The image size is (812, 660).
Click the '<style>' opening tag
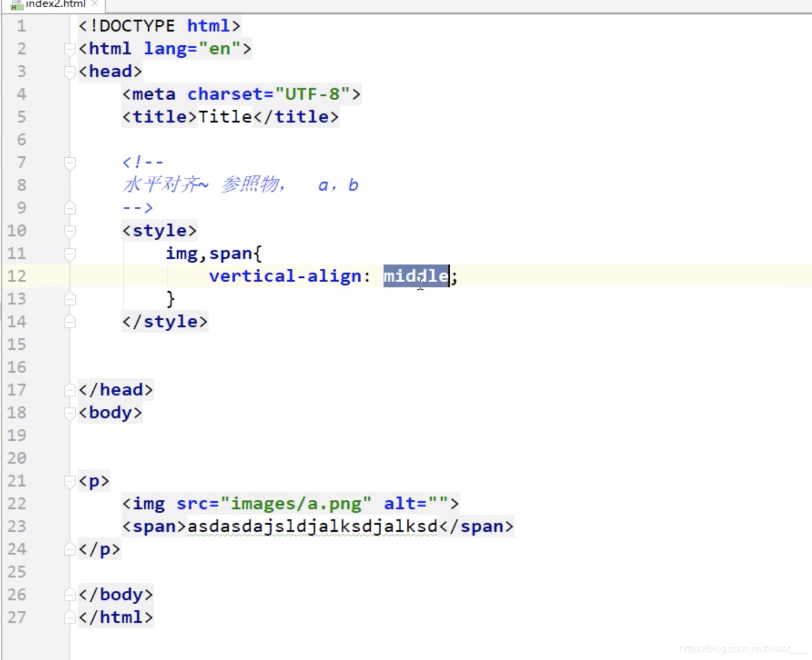click(160, 231)
